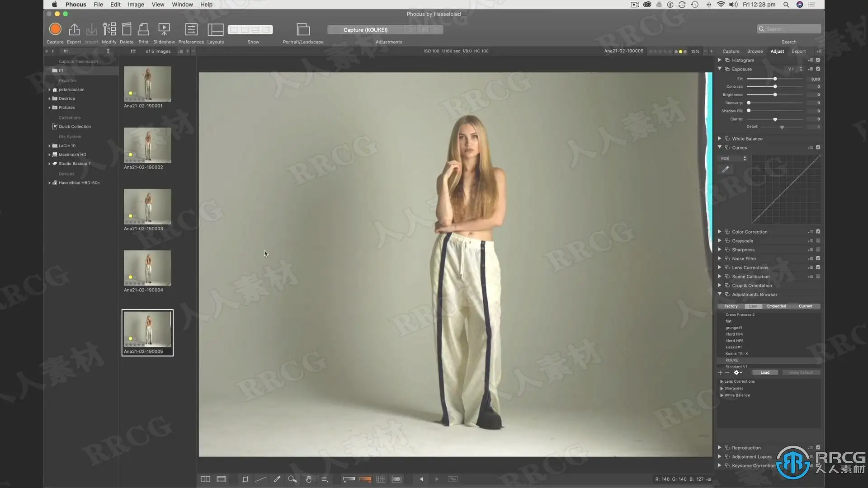Enable the Scene Calibration checkbox

pos(818,277)
